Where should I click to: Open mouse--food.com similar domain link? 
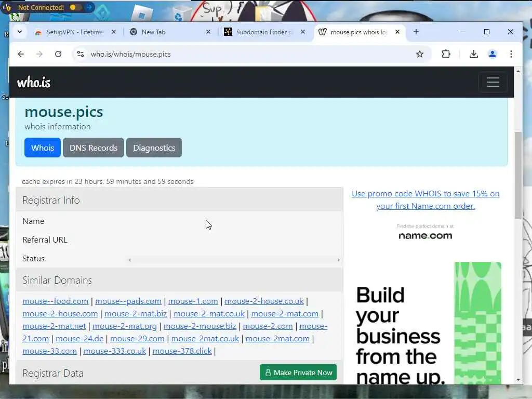pyautogui.click(x=55, y=301)
